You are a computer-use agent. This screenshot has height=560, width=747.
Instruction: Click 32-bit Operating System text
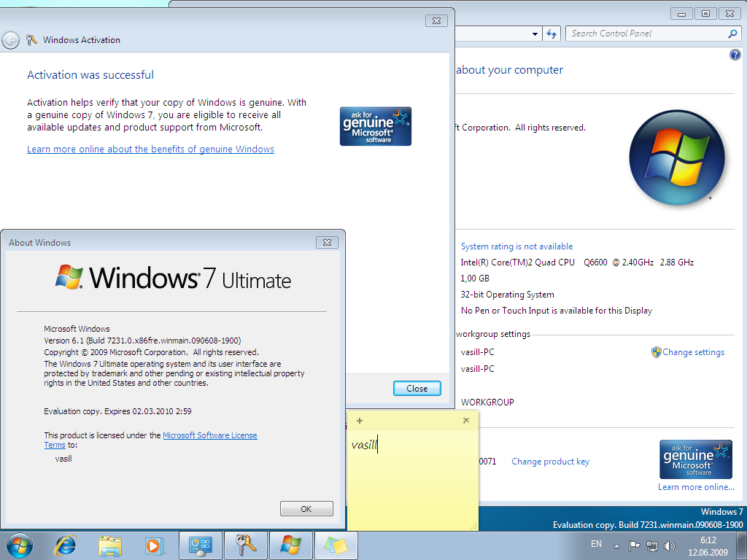[508, 295]
